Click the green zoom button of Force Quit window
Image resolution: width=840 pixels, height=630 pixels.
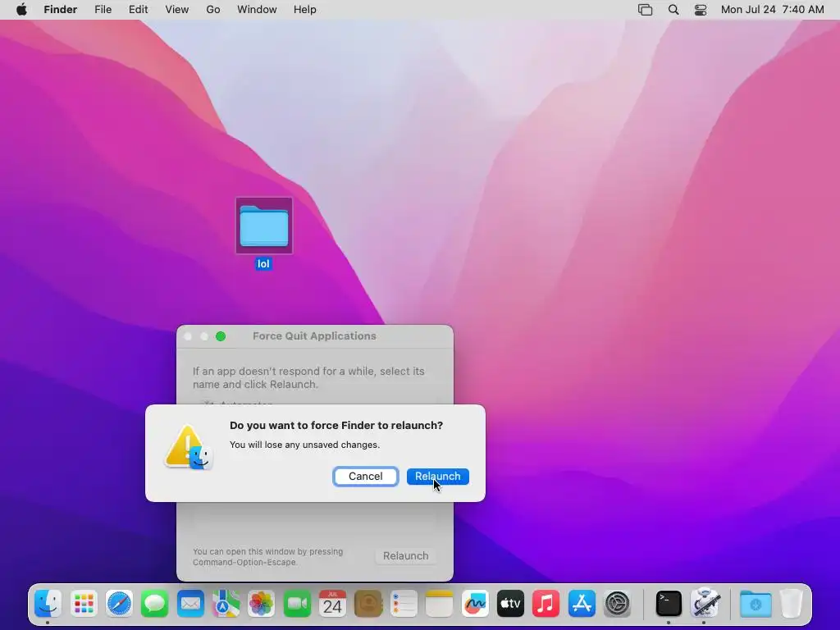pos(221,336)
